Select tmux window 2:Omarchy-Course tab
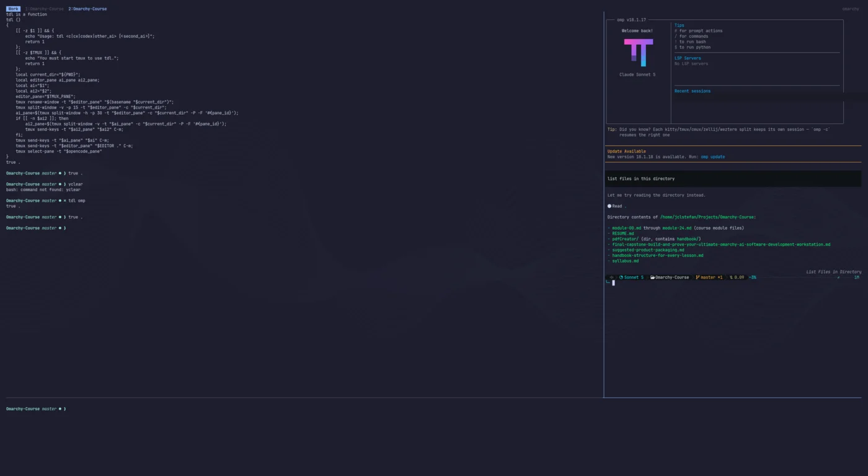 87,9
